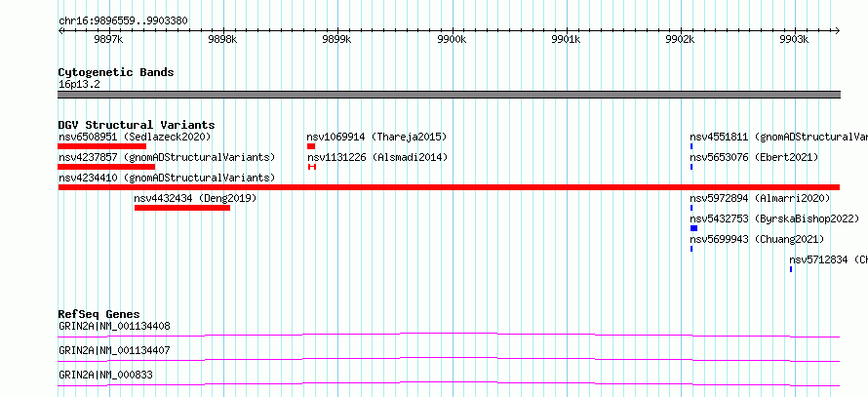Open variant label nsv1069914 (Thareja2015)
868x397 pixels.
(376, 137)
